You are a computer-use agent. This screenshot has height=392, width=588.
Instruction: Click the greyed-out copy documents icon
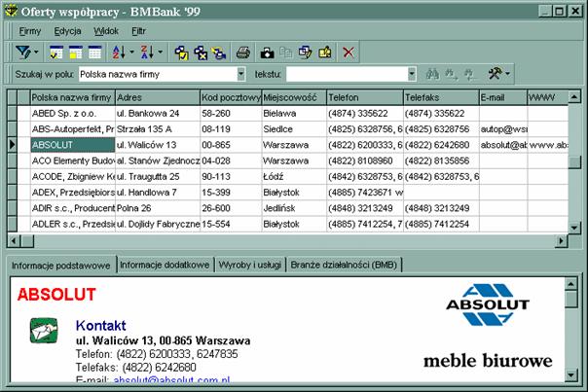click(286, 53)
